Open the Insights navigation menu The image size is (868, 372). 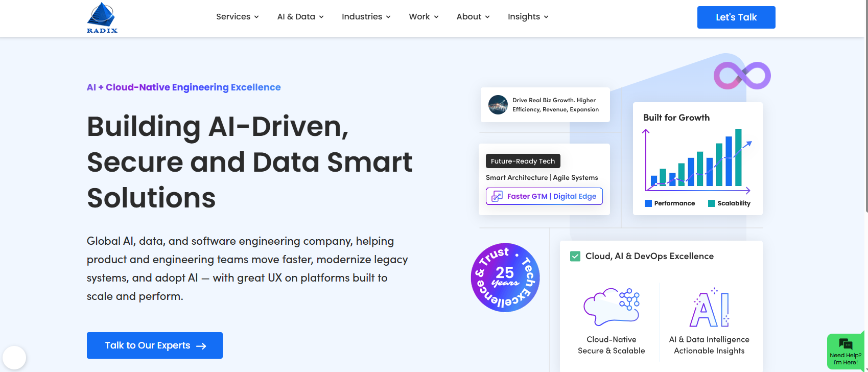point(528,17)
